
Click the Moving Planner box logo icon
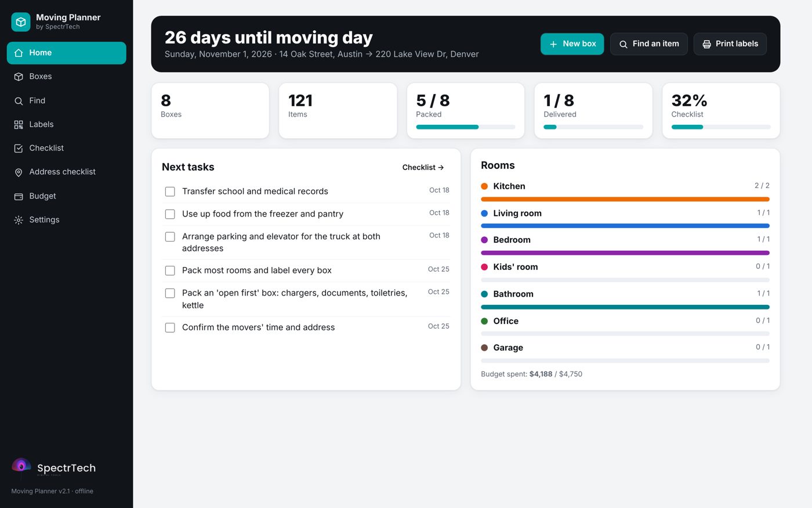[21, 22]
